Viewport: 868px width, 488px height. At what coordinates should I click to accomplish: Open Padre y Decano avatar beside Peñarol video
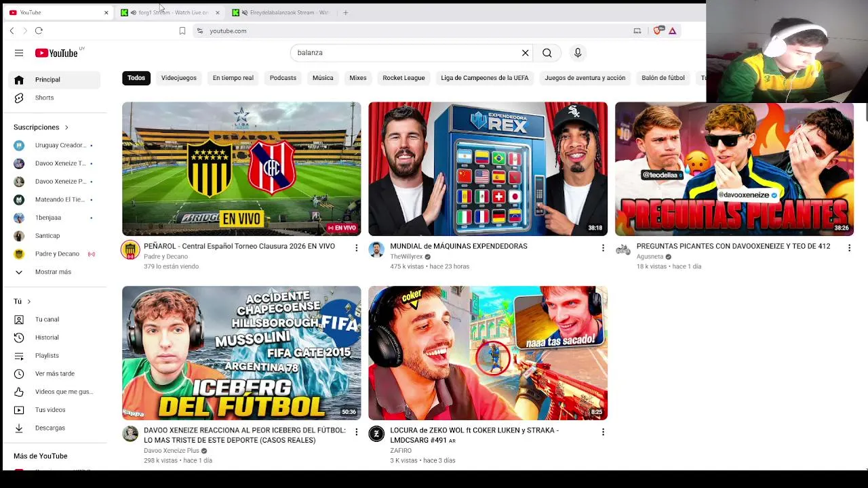(x=130, y=250)
